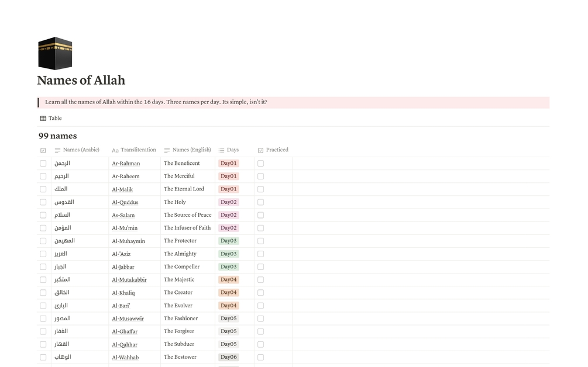Tick Practiced checkbox for Ar-Rahman
The image size is (588, 367).
260,163
